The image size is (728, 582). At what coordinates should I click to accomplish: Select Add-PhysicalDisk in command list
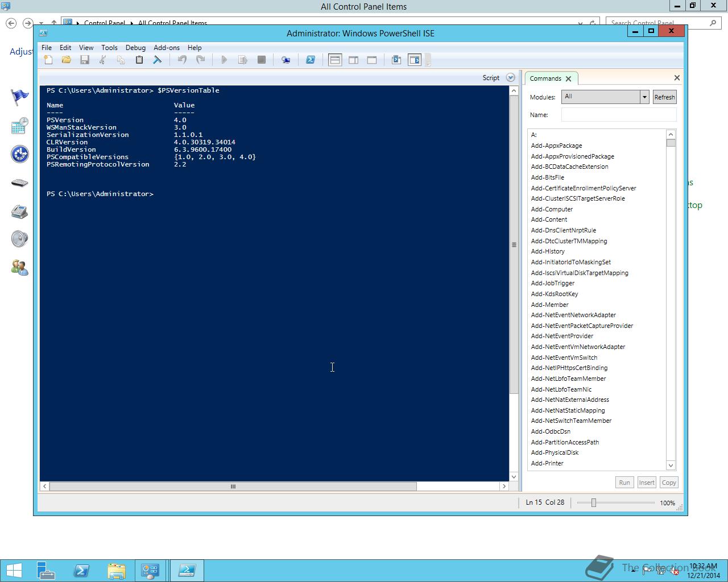[555, 452]
